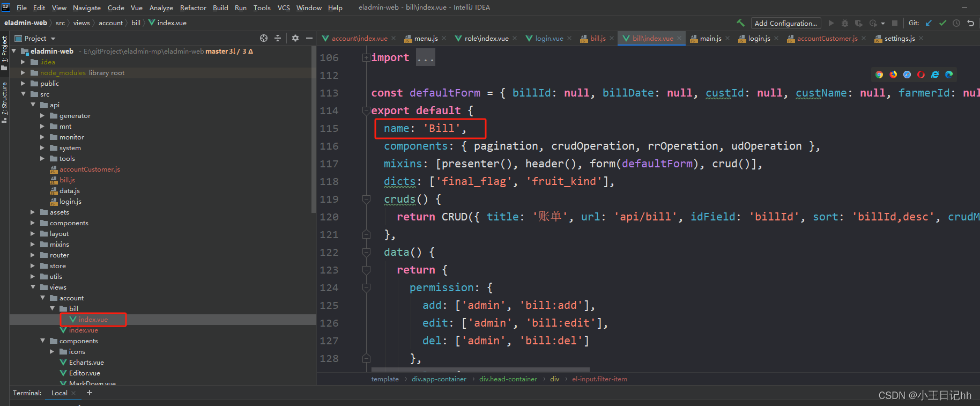Click the Git Commit checkmark icon
Viewport: 980px width, 406px height.
[942, 23]
